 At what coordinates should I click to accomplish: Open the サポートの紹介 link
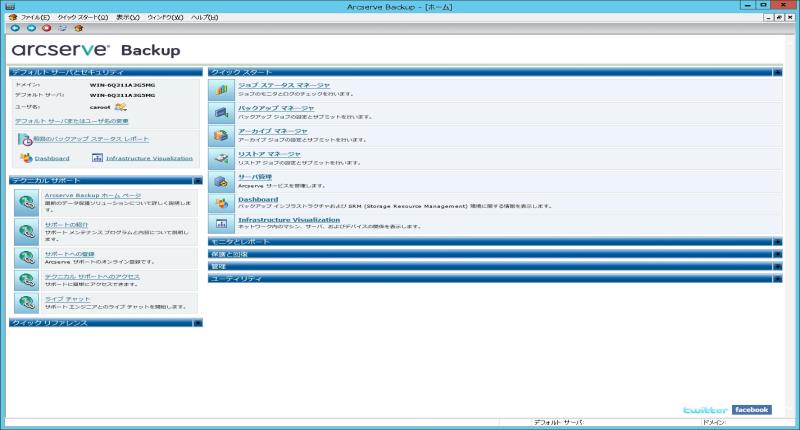66,225
